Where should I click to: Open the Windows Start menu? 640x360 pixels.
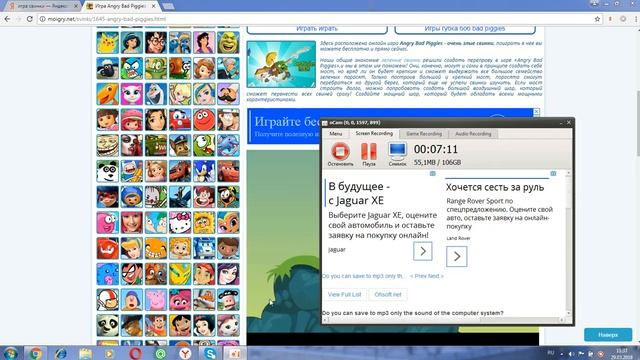coord(10,353)
